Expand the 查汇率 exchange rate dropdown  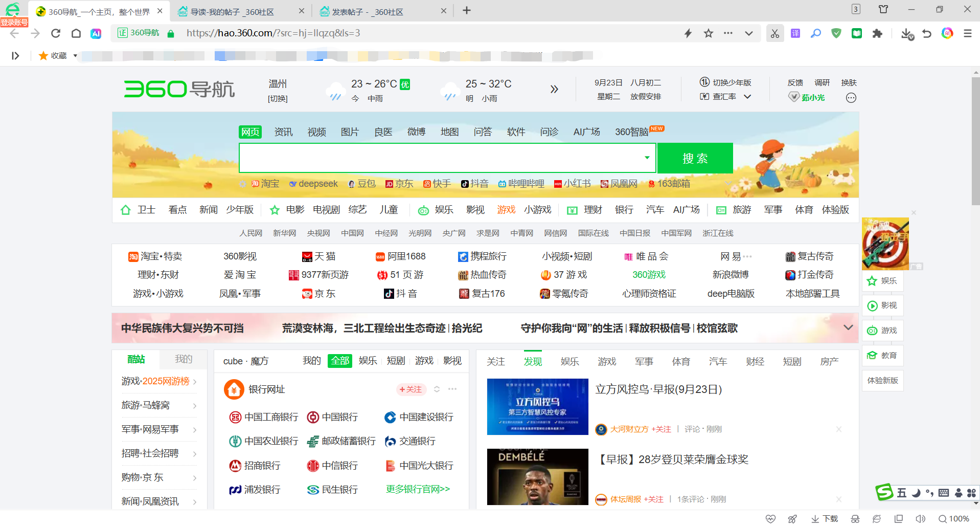[x=747, y=96]
